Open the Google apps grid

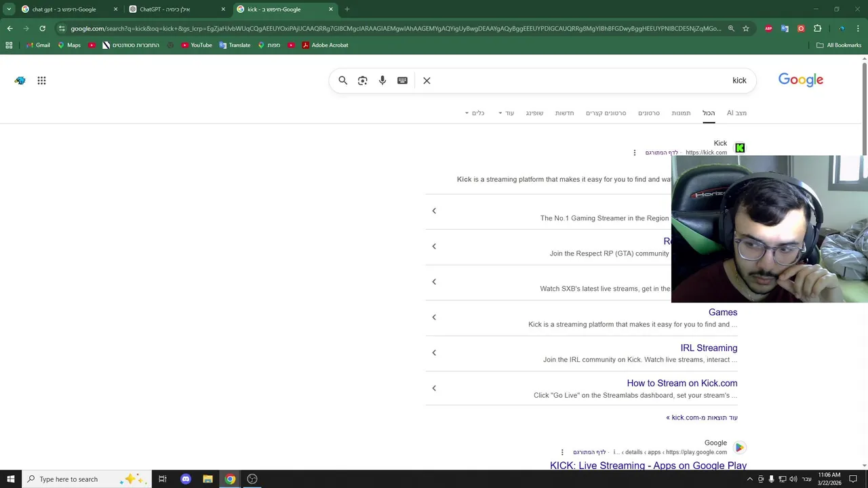pyautogui.click(x=41, y=81)
